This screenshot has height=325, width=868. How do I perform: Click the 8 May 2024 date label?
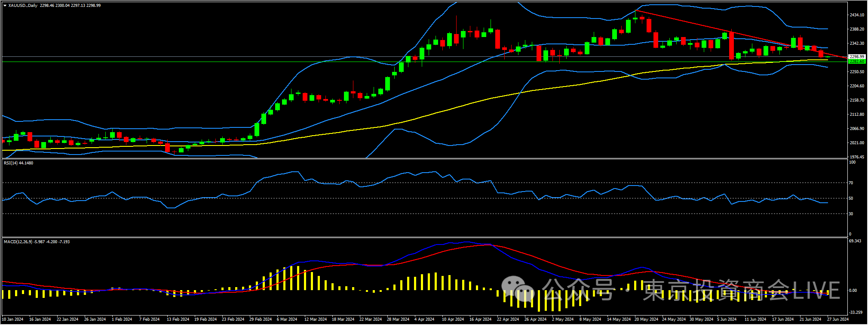pyautogui.click(x=590, y=319)
